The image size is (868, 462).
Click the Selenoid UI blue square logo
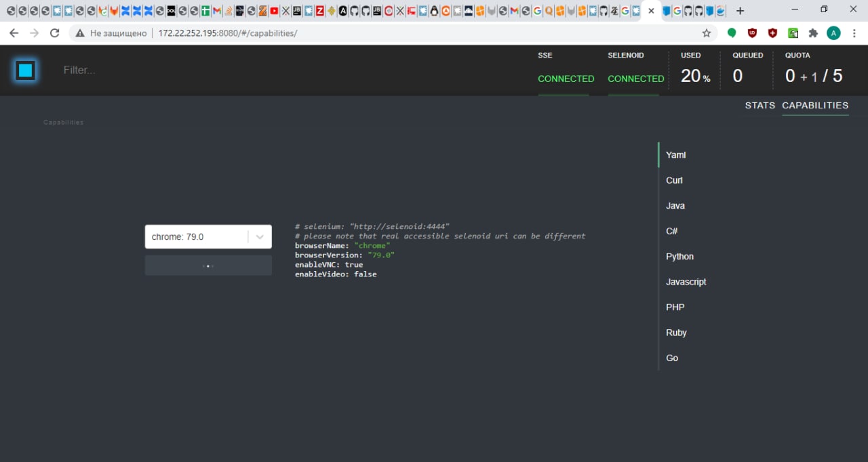(x=26, y=70)
